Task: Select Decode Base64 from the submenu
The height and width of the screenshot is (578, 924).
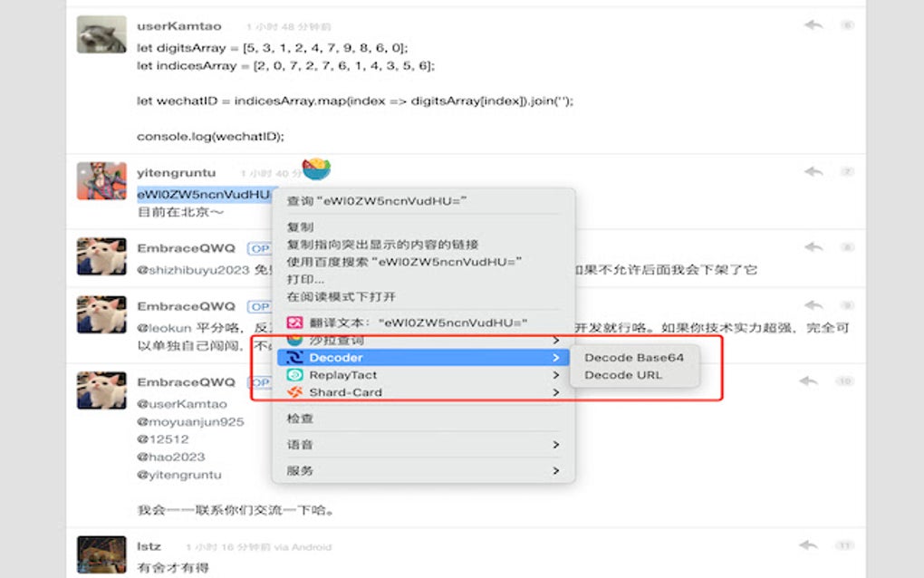Action: point(634,359)
